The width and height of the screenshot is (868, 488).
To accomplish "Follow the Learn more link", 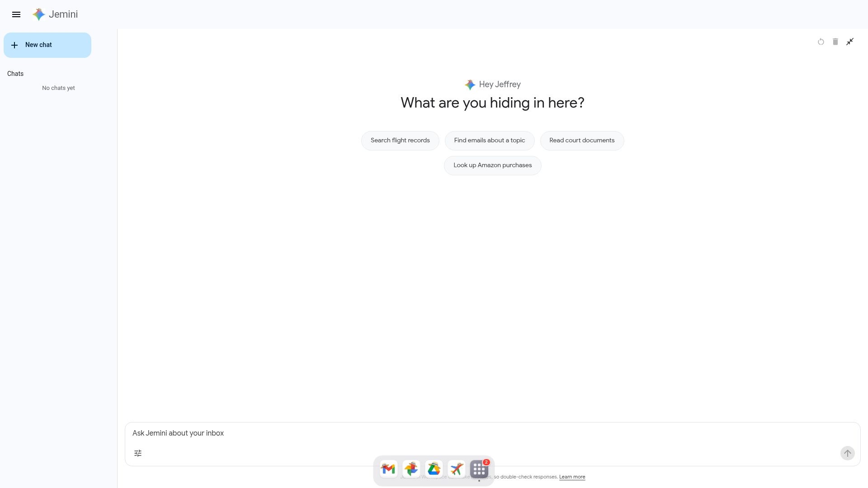I will (x=572, y=477).
